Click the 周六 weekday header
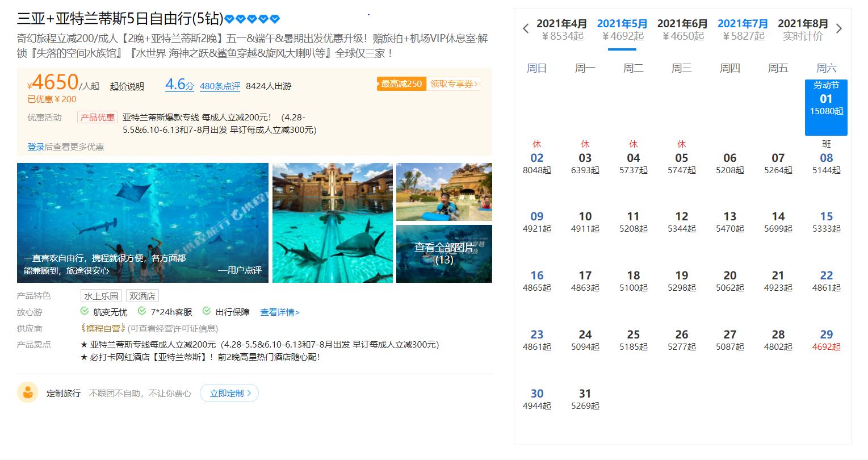 click(827, 68)
